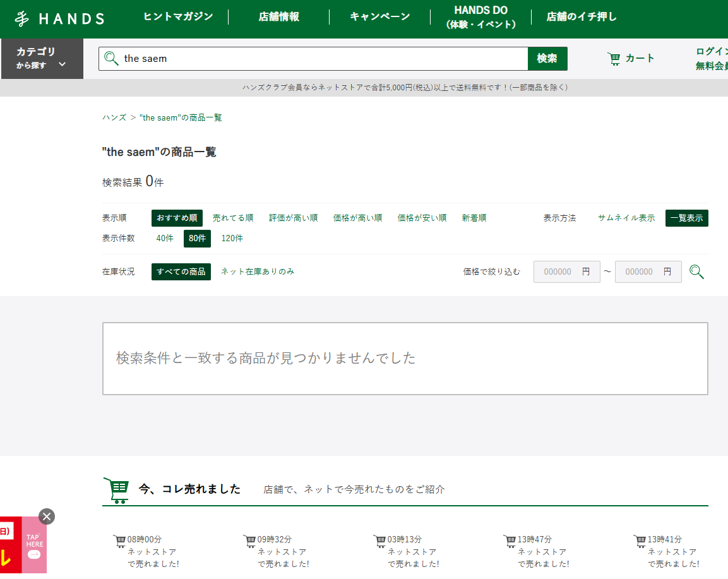
Task: Click the green 検索 button
Action: coord(547,59)
